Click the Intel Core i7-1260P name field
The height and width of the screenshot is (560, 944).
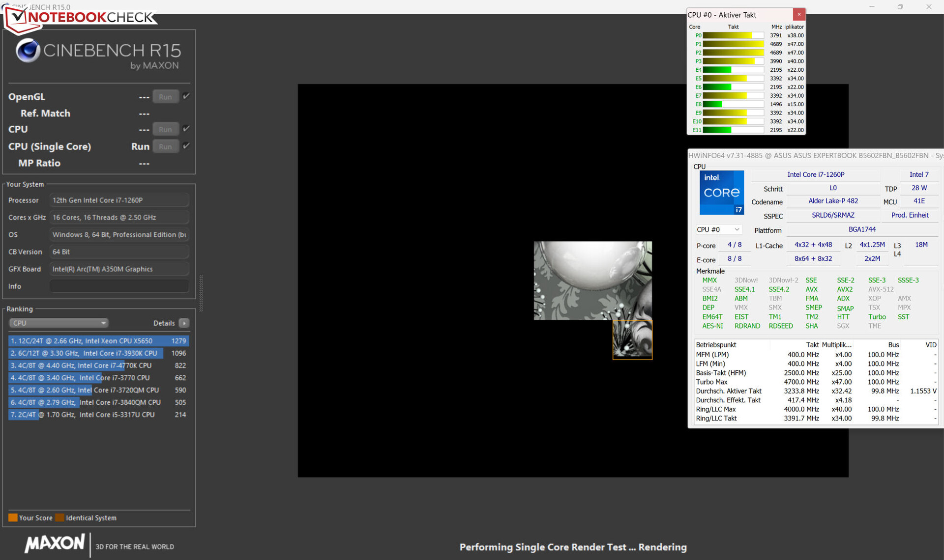[x=816, y=174]
